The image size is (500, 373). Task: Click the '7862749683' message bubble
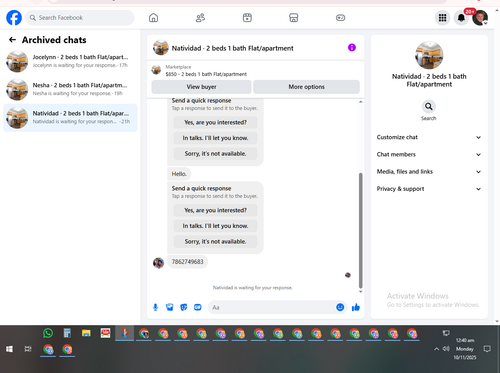tap(187, 262)
